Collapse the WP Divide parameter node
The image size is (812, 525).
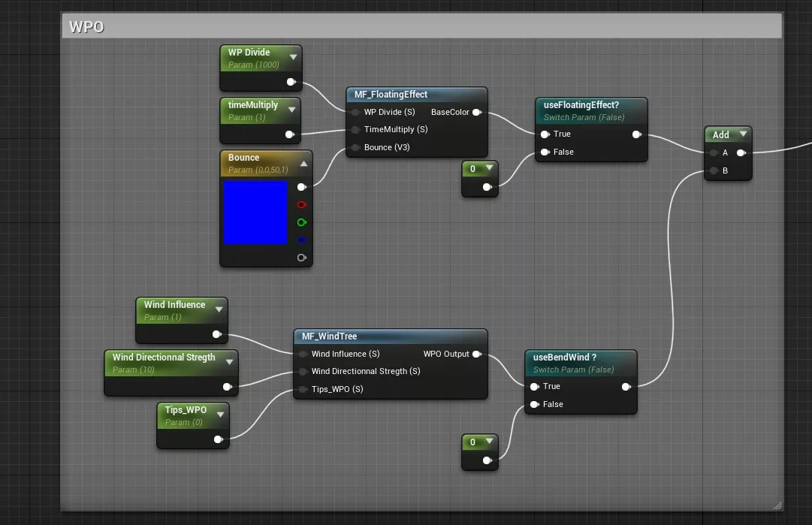coord(293,57)
